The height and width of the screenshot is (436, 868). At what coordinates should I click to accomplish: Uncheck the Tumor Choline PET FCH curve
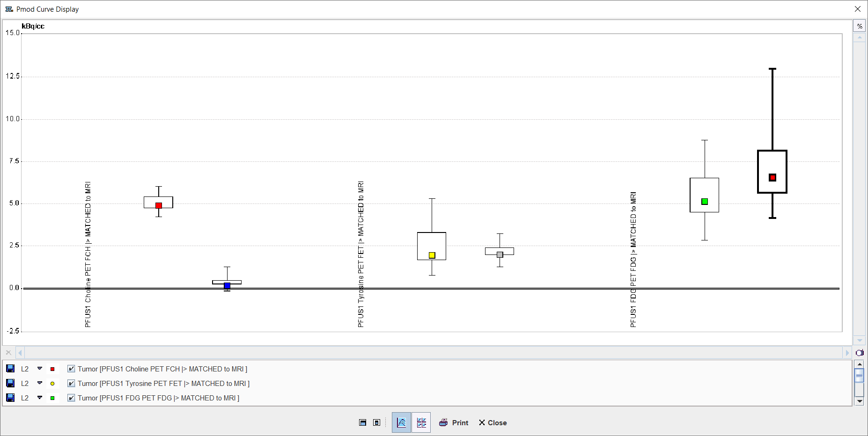pos(71,369)
